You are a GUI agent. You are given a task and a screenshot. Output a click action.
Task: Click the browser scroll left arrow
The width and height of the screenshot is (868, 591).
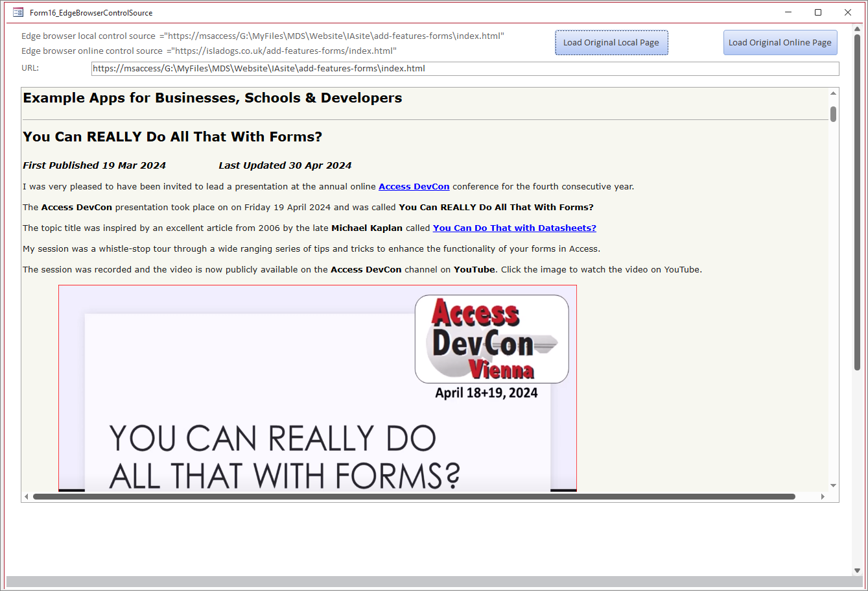pos(27,497)
